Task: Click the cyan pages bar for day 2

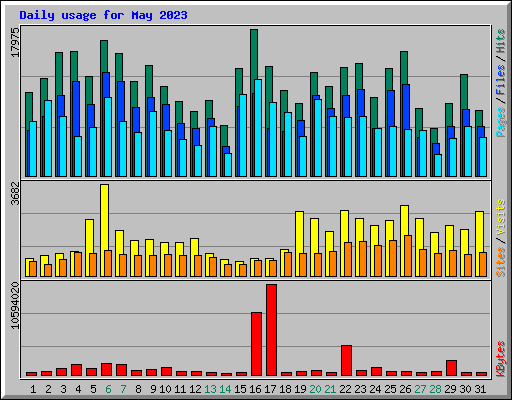Action: (48, 138)
